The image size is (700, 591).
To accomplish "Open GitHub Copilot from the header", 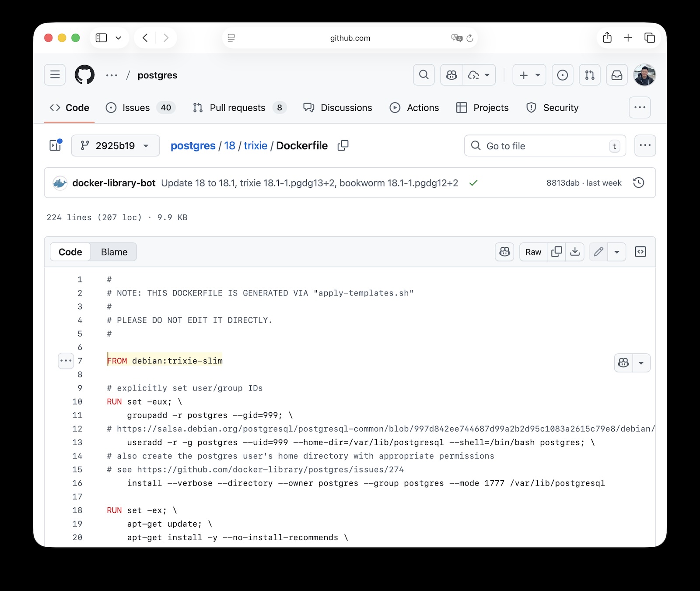I will tap(451, 75).
